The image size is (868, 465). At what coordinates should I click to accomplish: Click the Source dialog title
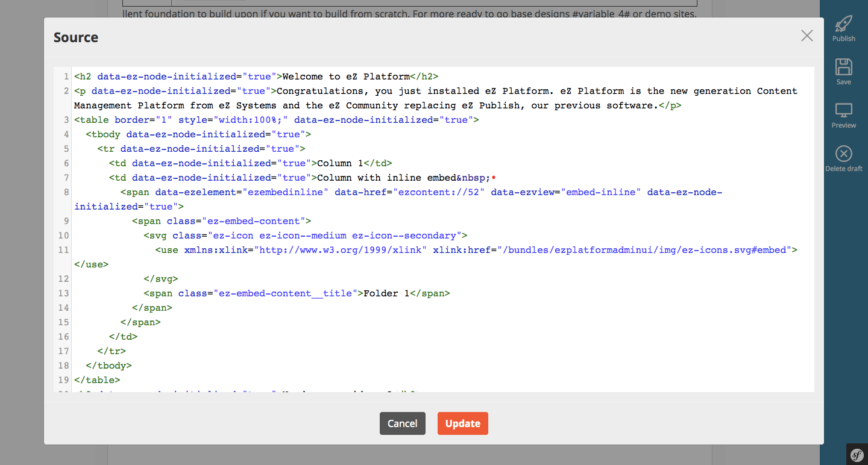pyautogui.click(x=76, y=37)
